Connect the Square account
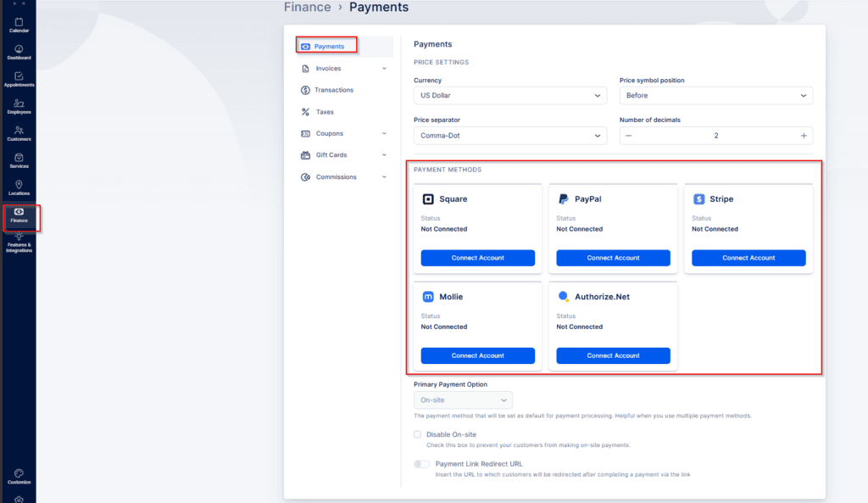 point(478,258)
